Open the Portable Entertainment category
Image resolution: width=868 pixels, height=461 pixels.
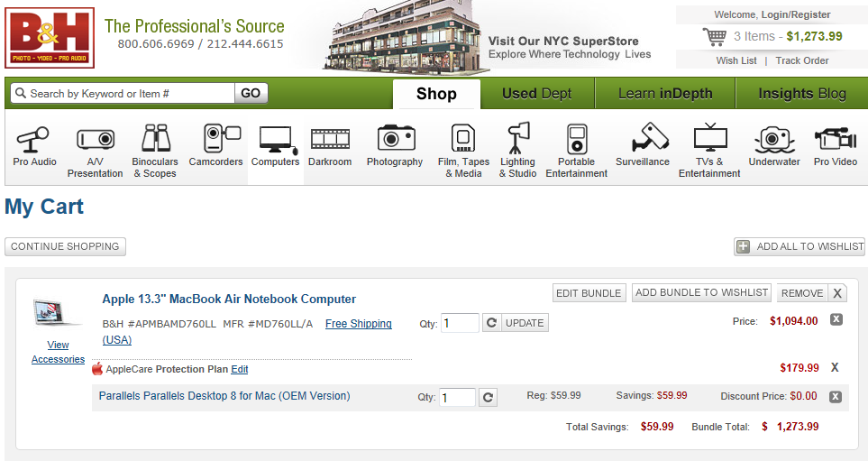click(576, 152)
